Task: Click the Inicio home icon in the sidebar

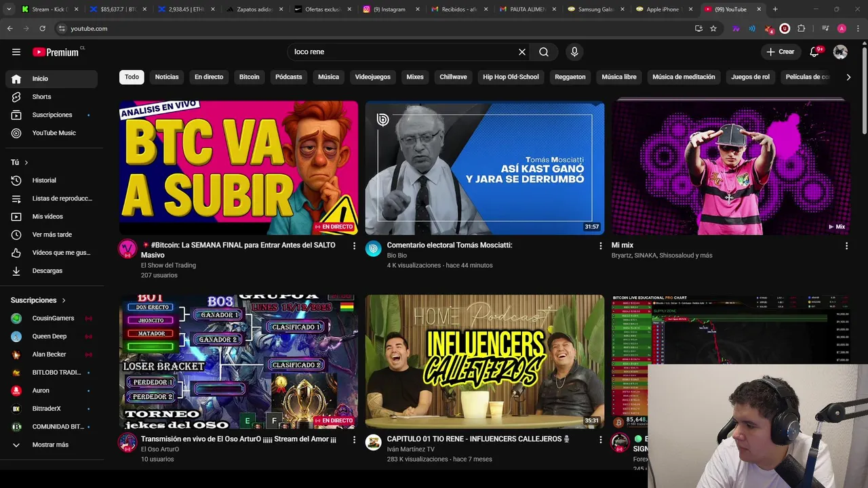Action: 16,79
